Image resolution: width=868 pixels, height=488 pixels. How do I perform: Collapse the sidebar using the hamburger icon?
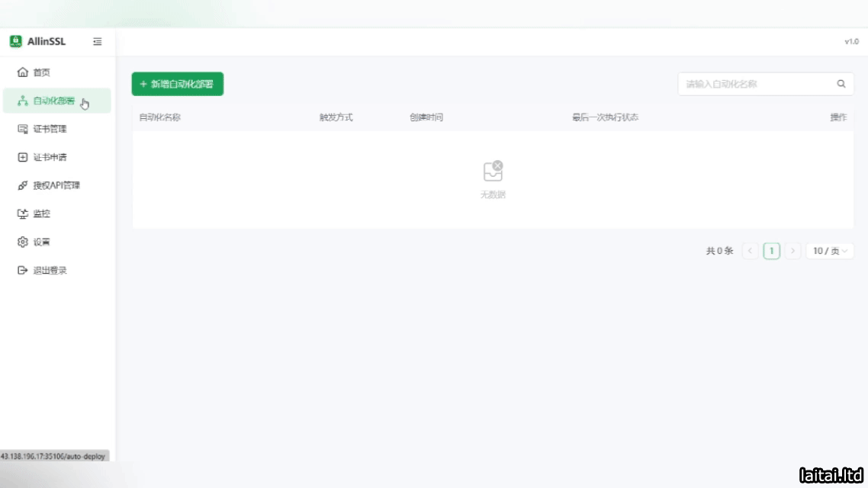coord(98,42)
